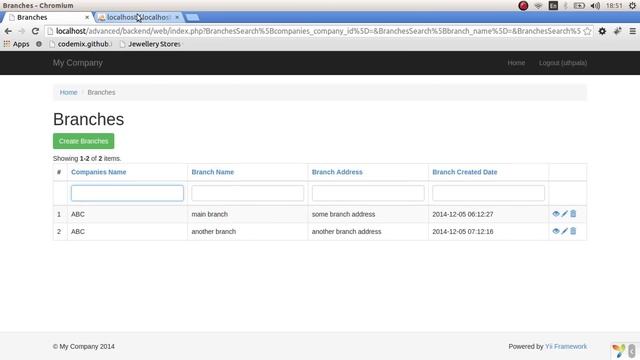Sort by Branch Address column

click(x=337, y=172)
